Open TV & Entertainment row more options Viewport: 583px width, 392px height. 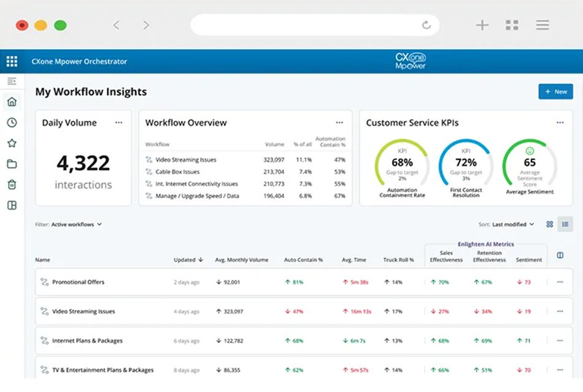pyautogui.click(x=560, y=370)
